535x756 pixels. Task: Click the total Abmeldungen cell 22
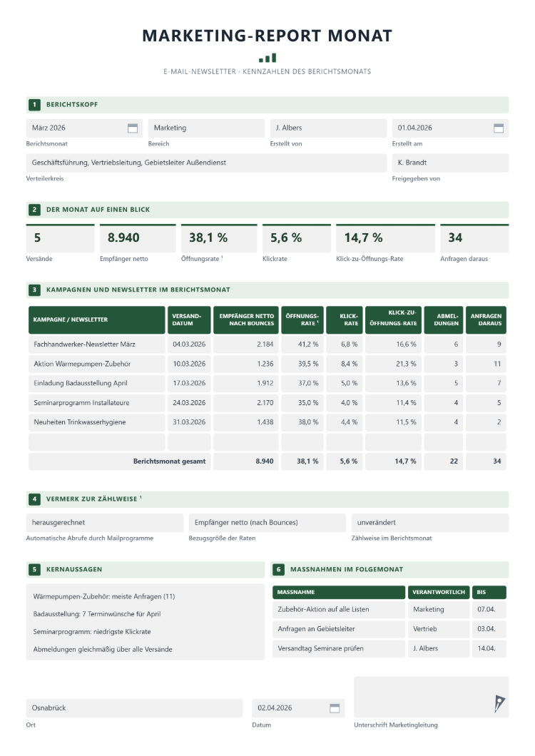(444, 462)
